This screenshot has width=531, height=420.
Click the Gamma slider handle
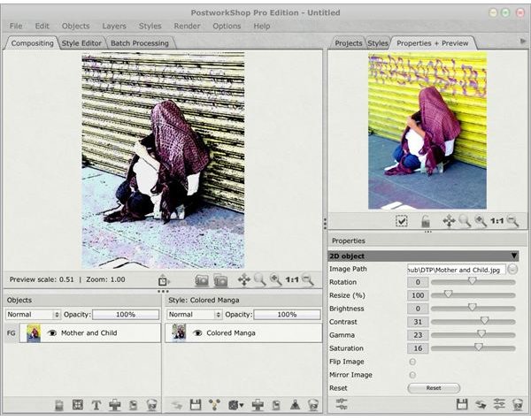tap(481, 333)
